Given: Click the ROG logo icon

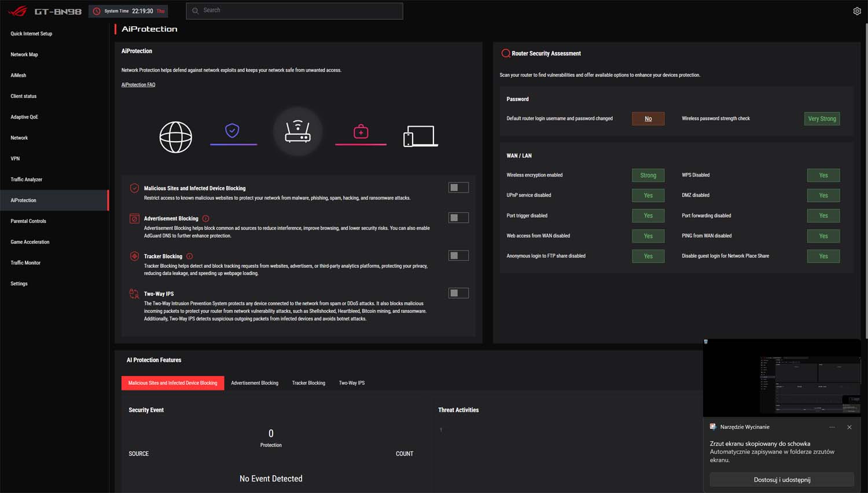Looking at the screenshot, I should tap(17, 11).
